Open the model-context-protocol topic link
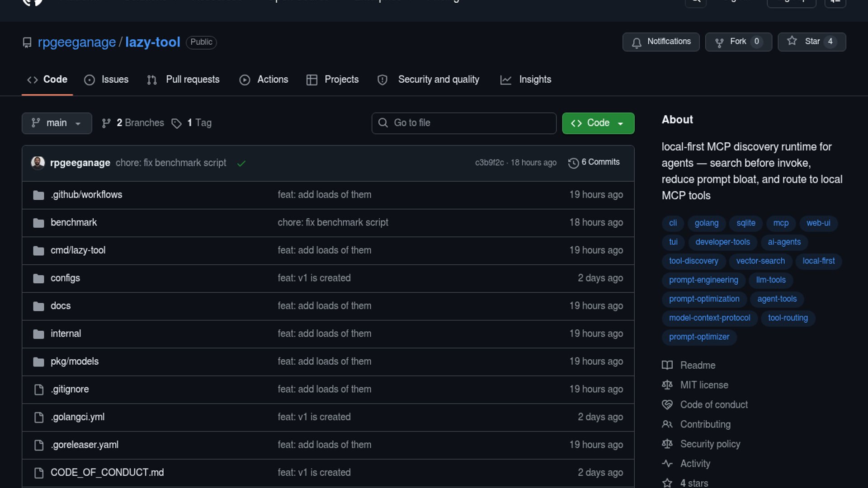 (x=709, y=318)
